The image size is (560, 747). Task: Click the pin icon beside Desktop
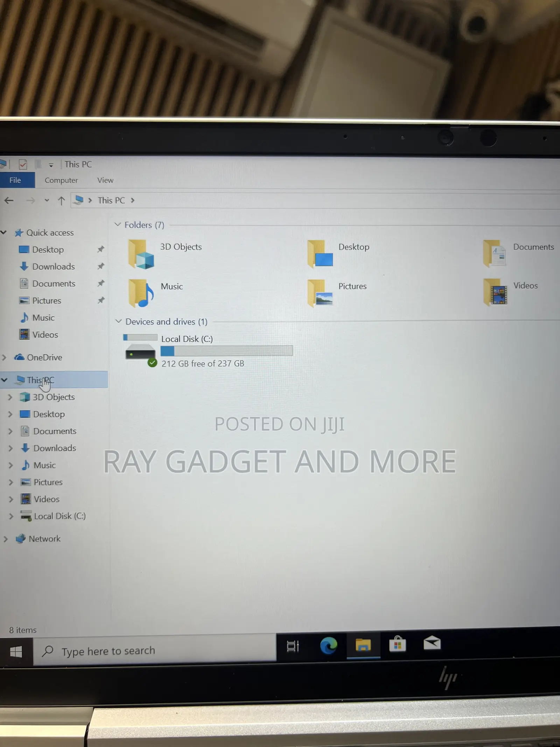click(x=101, y=249)
